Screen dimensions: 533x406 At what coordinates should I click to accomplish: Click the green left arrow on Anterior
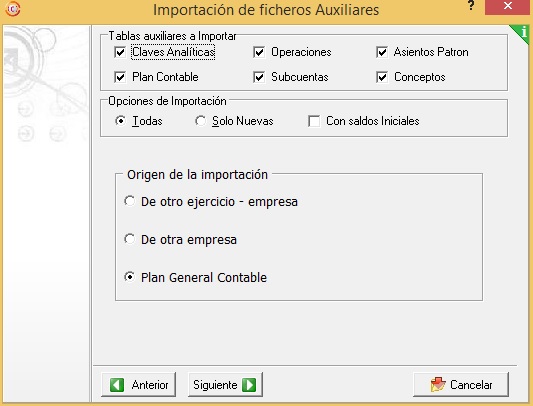click(x=117, y=385)
